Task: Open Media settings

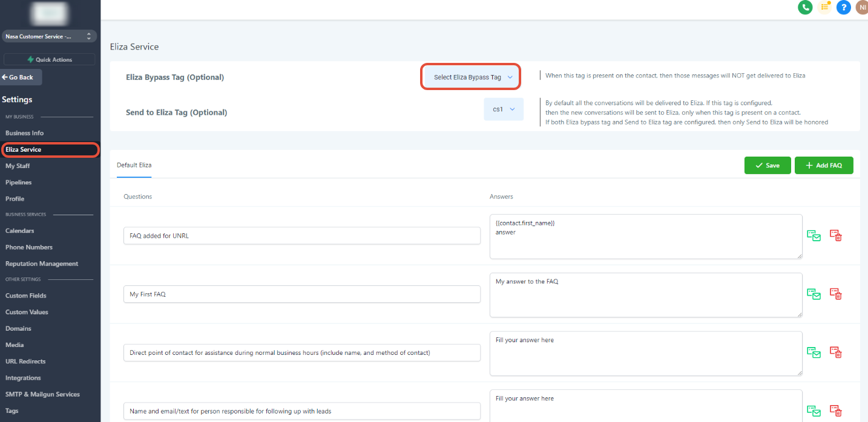Action: point(15,345)
